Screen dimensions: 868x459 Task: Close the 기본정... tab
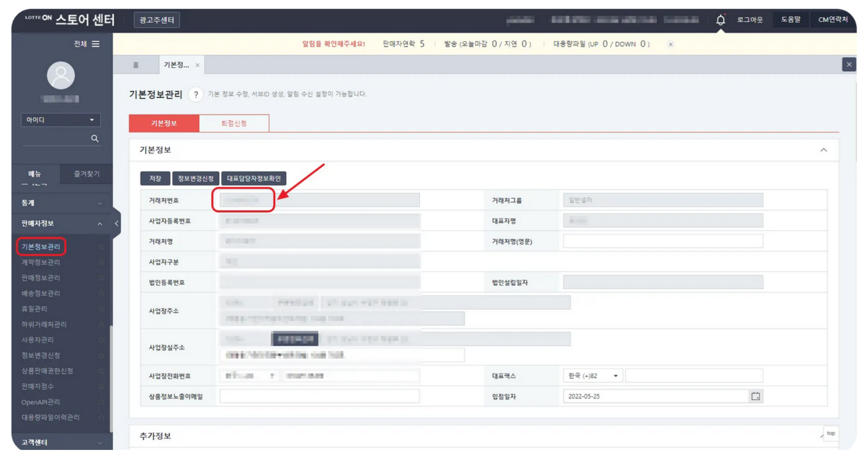click(x=197, y=65)
